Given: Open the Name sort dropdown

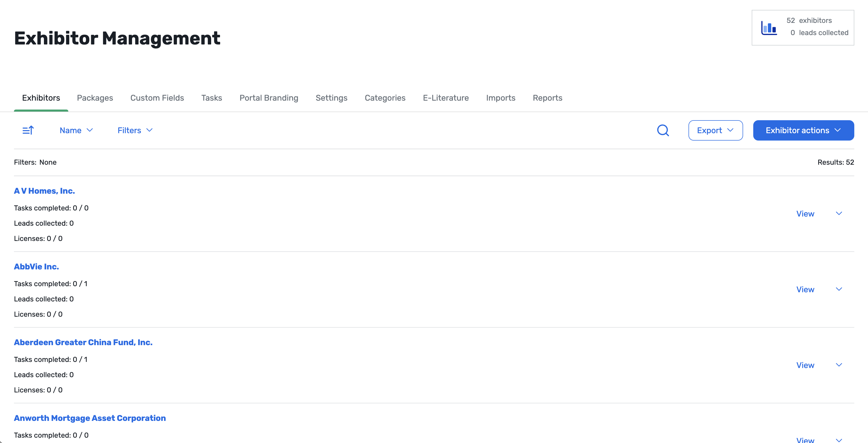Looking at the screenshot, I should (76, 130).
